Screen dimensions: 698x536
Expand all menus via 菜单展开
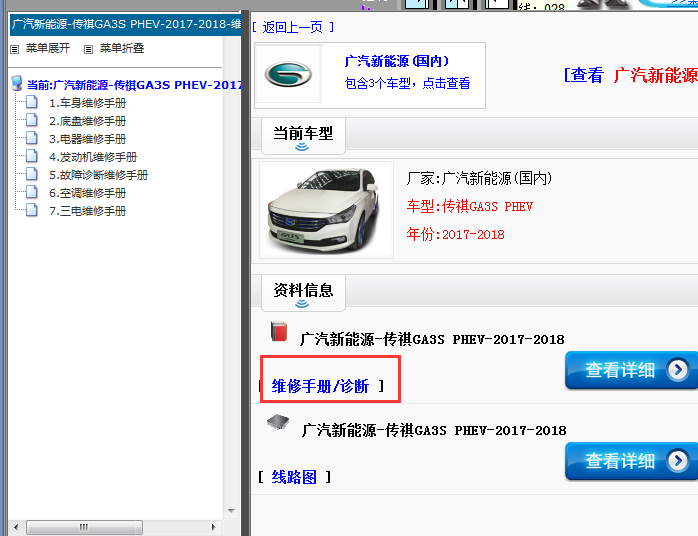click(x=48, y=48)
